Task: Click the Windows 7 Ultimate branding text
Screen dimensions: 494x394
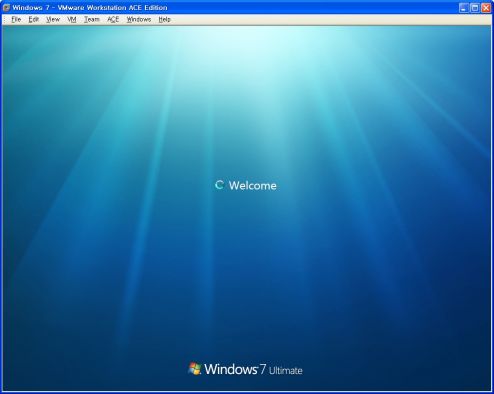Action: coord(253,369)
